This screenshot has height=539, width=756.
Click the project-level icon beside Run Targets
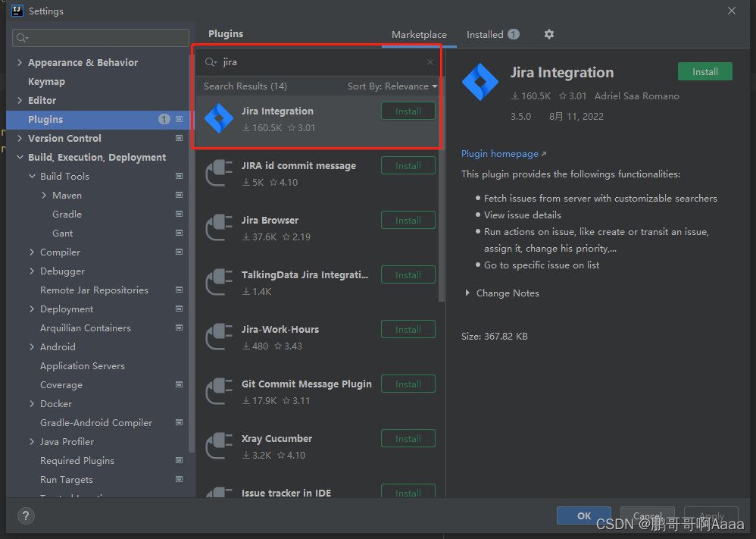(x=179, y=479)
